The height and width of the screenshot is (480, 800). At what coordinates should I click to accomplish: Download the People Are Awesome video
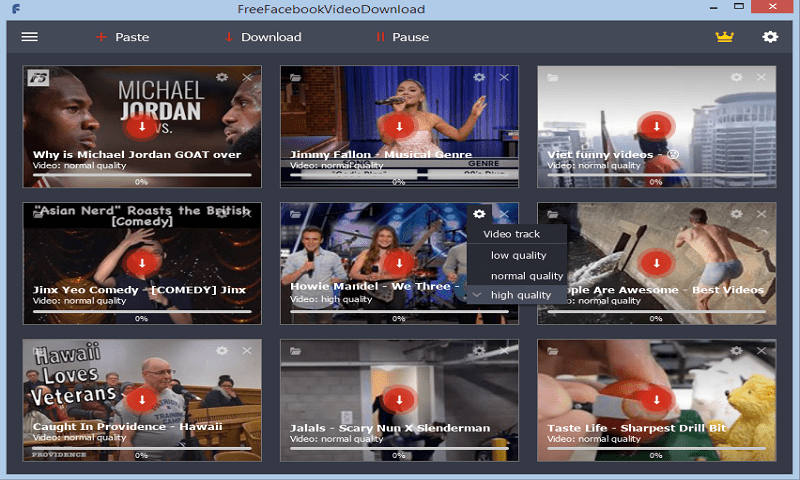click(x=656, y=263)
